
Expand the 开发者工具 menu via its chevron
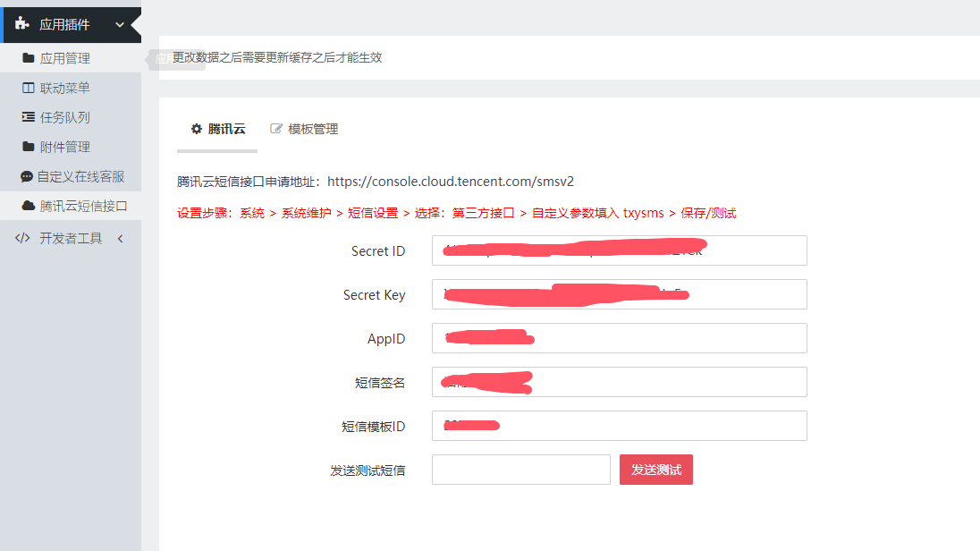click(120, 238)
